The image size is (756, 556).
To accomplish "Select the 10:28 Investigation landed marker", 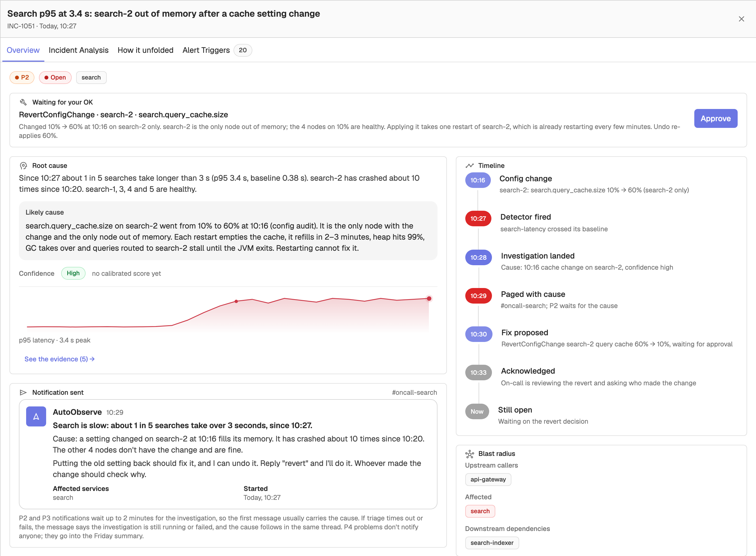I will pos(478,257).
